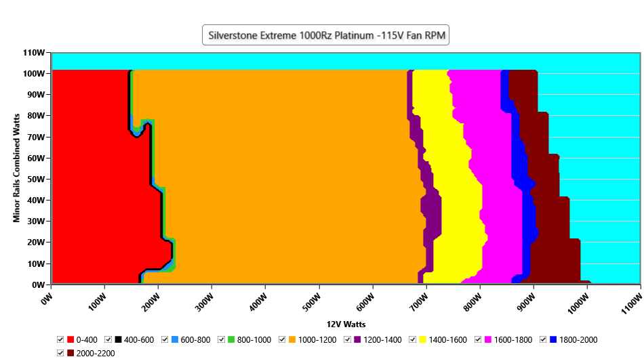The height and width of the screenshot is (359, 644).
Task: Click the 1400-1600 legend label text
Action: 447,340
